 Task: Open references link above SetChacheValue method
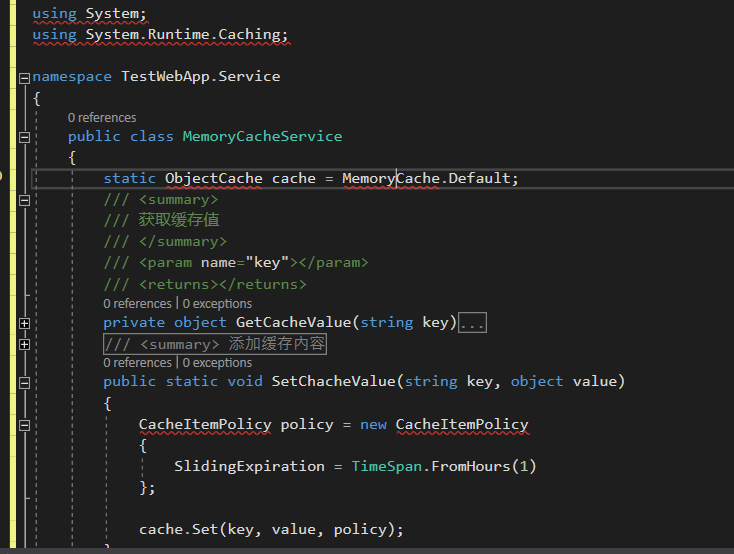137,363
